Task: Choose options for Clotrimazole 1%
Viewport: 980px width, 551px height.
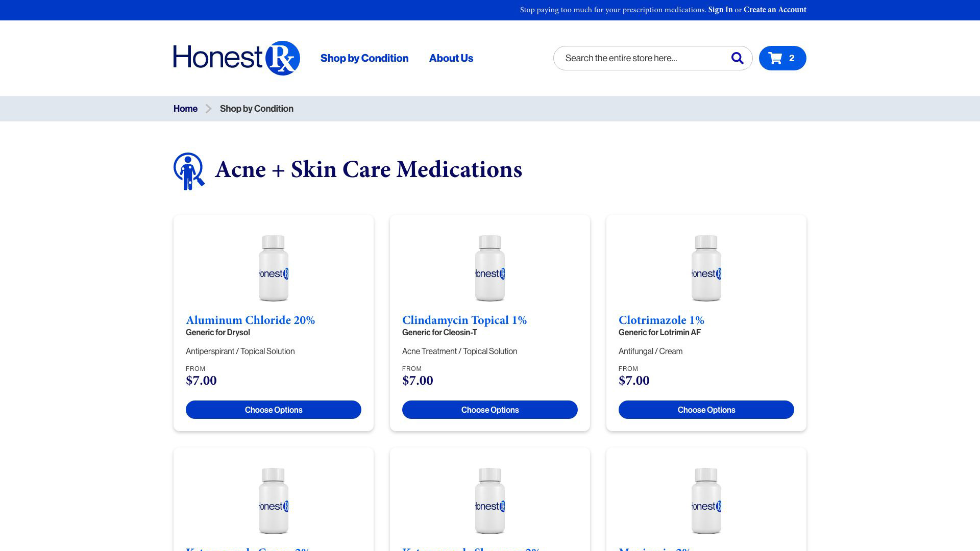Action: pos(706,410)
